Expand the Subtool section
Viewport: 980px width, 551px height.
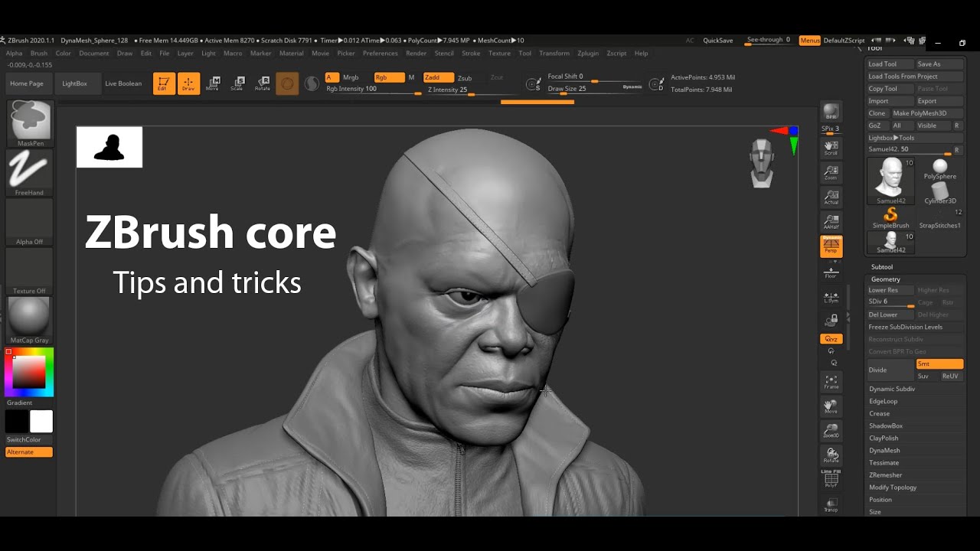(x=882, y=267)
